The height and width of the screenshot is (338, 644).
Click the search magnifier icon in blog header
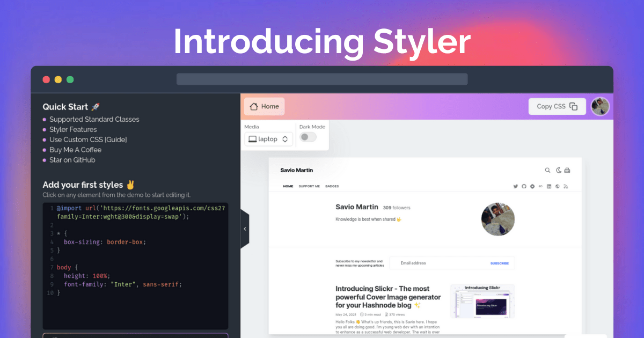(x=547, y=171)
